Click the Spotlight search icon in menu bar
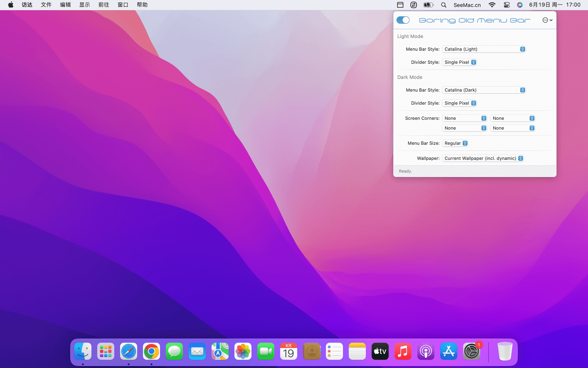Screen dimensions: 588x368 pos(443,5)
